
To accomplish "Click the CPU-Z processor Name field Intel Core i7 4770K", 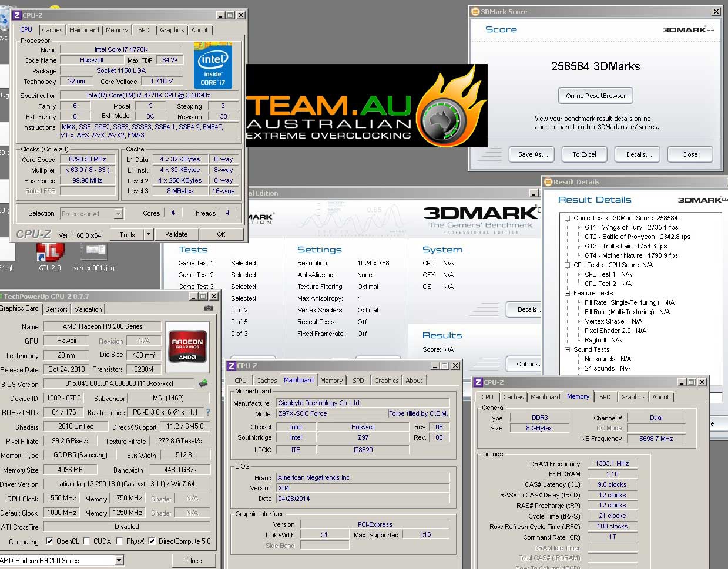I will pos(121,49).
